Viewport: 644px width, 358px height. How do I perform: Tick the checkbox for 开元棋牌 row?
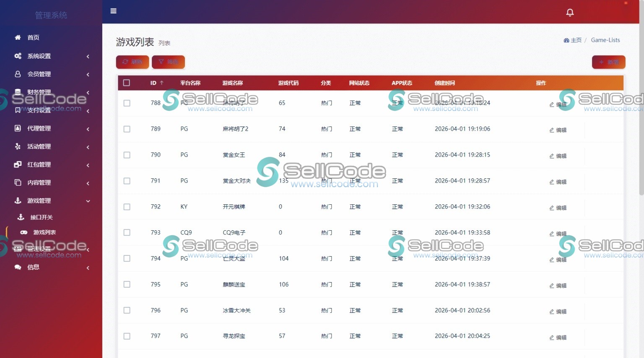[x=127, y=207]
